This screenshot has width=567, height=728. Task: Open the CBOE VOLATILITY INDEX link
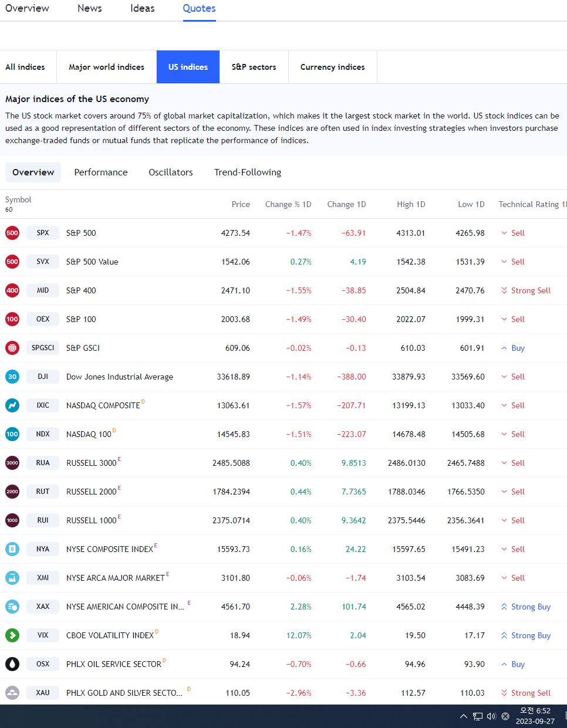pyautogui.click(x=110, y=635)
